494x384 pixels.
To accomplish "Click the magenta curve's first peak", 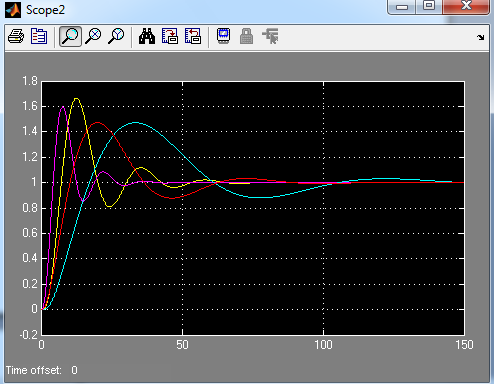I will click(x=63, y=107).
